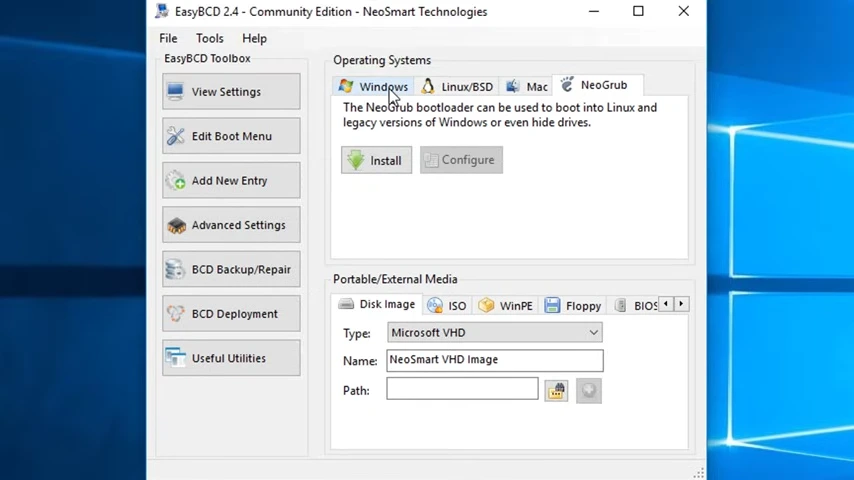The width and height of the screenshot is (854, 480).
Task: Browse for a disk image path
Action: (556, 391)
